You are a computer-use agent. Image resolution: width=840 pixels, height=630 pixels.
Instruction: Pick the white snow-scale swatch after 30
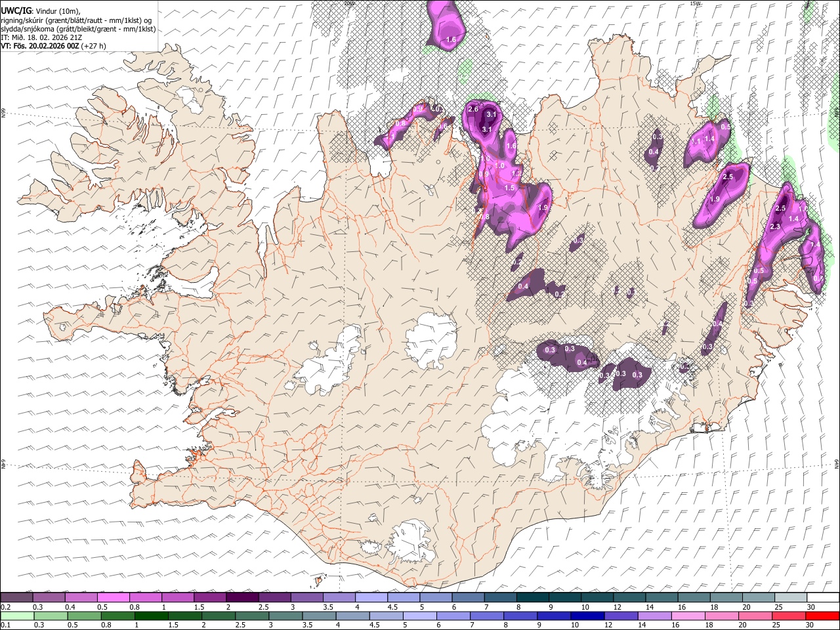(x=823, y=598)
